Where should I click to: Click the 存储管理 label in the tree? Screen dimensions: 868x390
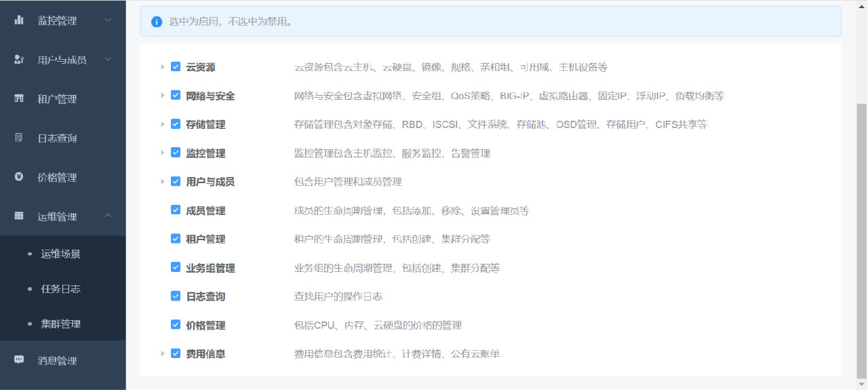(205, 125)
